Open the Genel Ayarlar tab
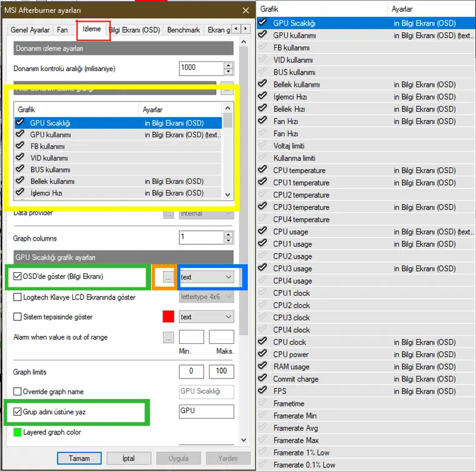The height and width of the screenshot is (472, 476). click(30, 30)
